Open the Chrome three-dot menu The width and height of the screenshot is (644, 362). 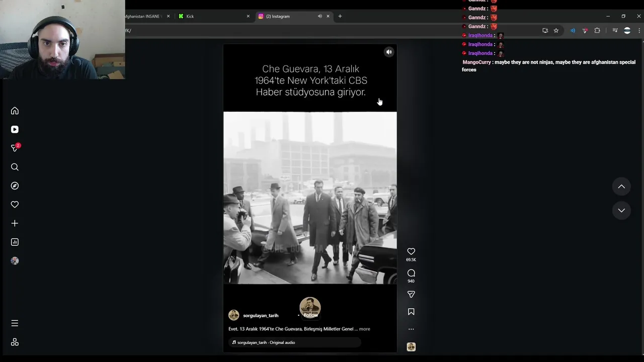point(639,31)
